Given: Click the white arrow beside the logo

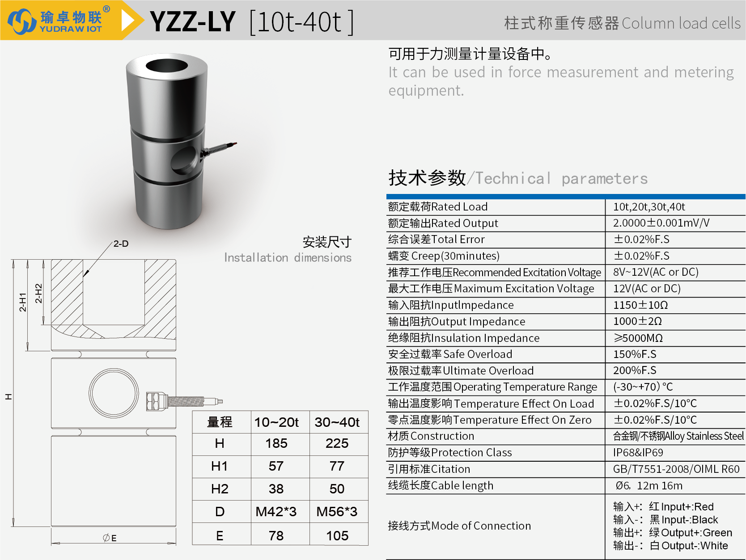Looking at the screenshot, I should pos(128,21).
